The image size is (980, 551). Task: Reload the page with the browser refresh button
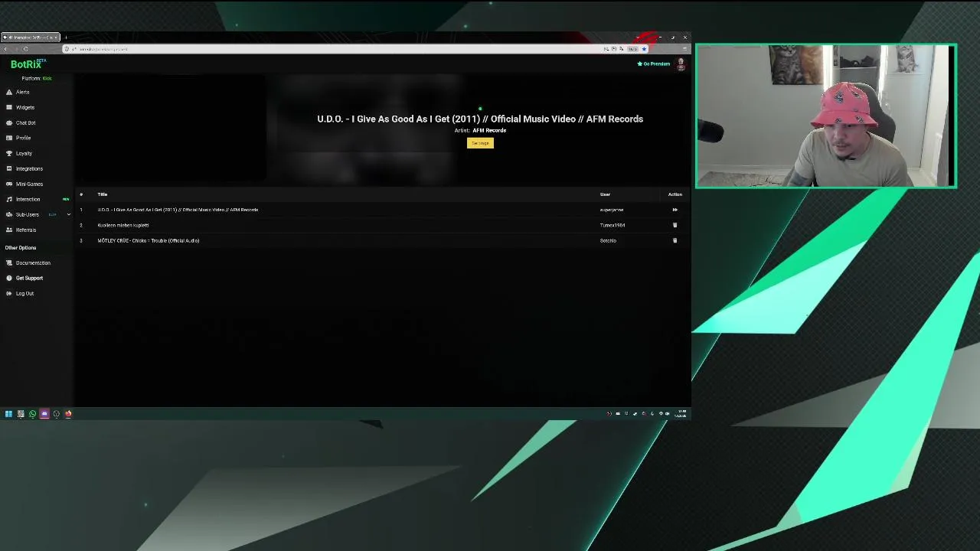pos(25,49)
